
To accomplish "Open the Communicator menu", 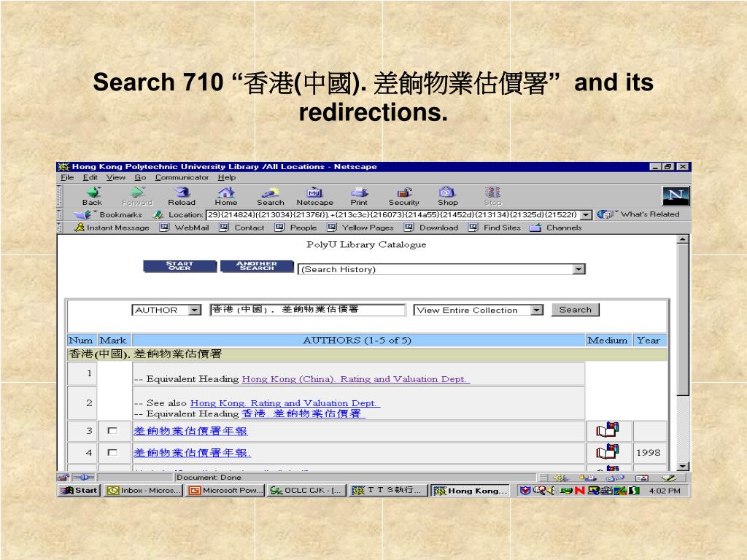I will pyautogui.click(x=182, y=178).
